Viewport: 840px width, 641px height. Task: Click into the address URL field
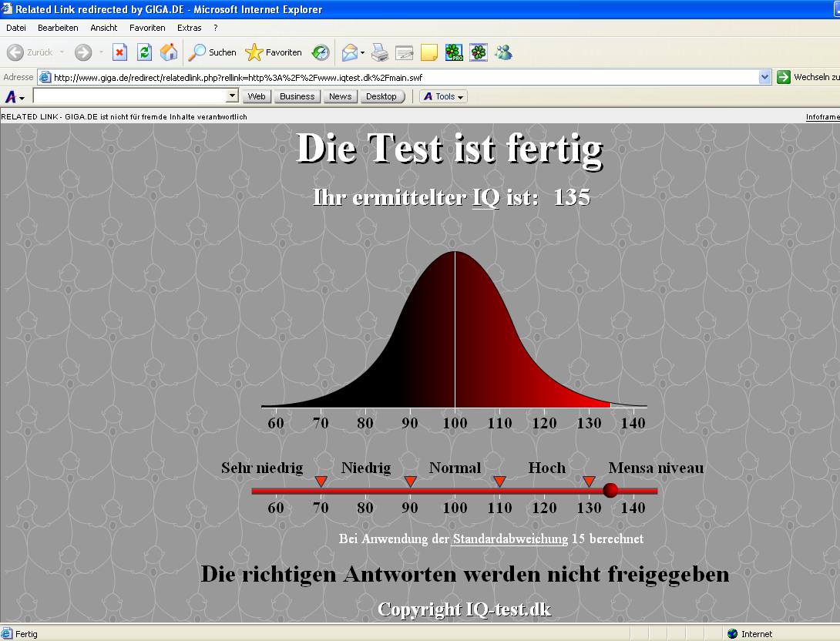pyautogui.click(x=405, y=78)
